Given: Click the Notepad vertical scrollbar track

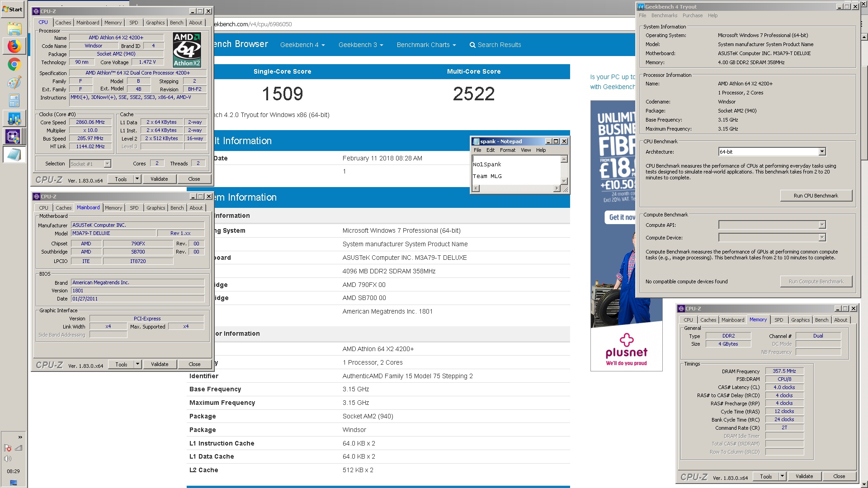Looking at the screenshot, I should coord(564,170).
